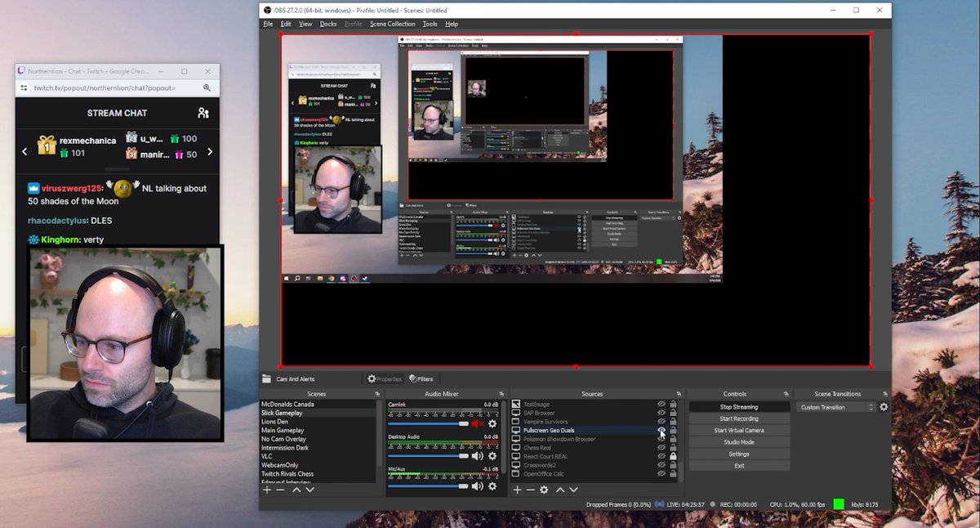This screenshot has width=980, height=528.
Task: Pop out the Scenes dock
Action: pyautogui.click(x=377, y=394)
